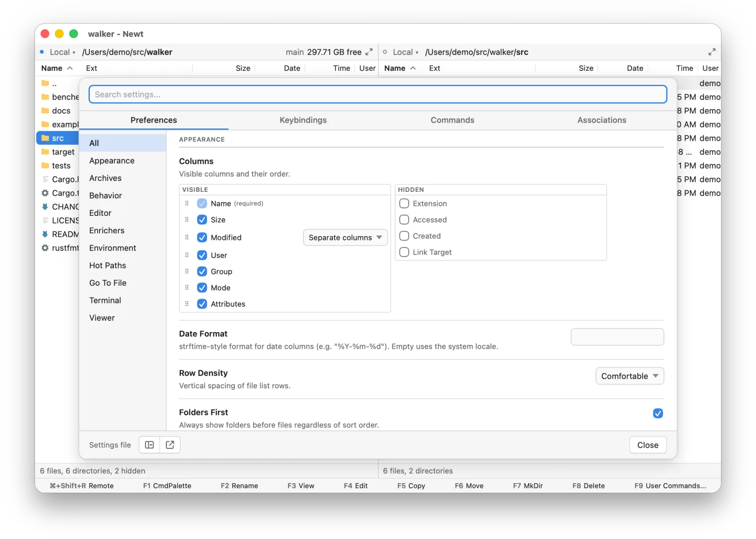Image resolution: width=756 pixels, height=539 pixels.
Task: Switch to the Keybindings tab
Action: (x=303, y=120)
